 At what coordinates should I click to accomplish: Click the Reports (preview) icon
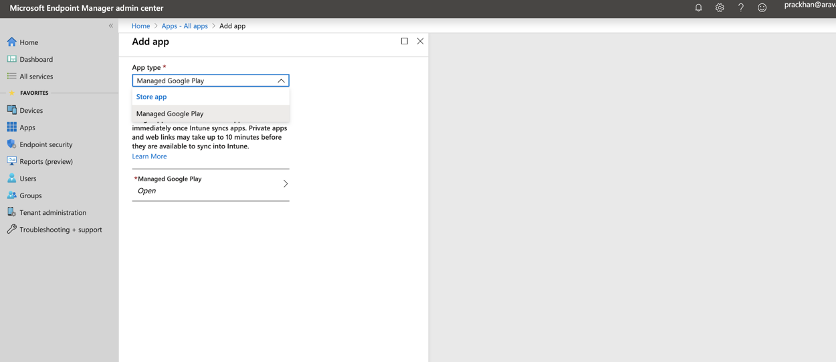[x=12, y=161]
